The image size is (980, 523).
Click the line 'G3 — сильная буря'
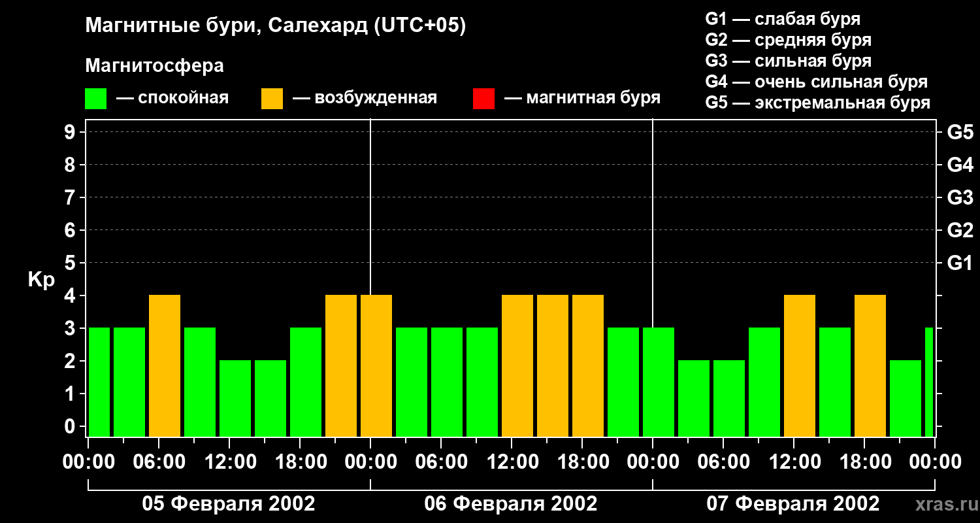tap(788, 61)
